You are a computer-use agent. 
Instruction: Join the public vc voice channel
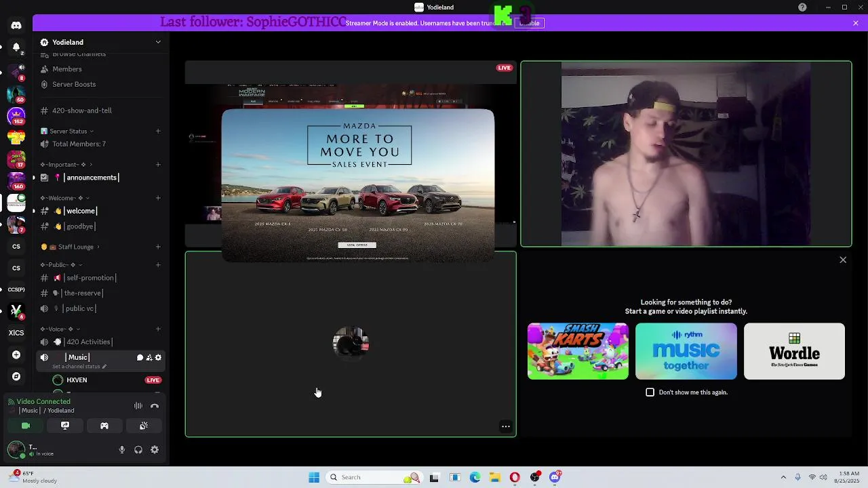100,308
